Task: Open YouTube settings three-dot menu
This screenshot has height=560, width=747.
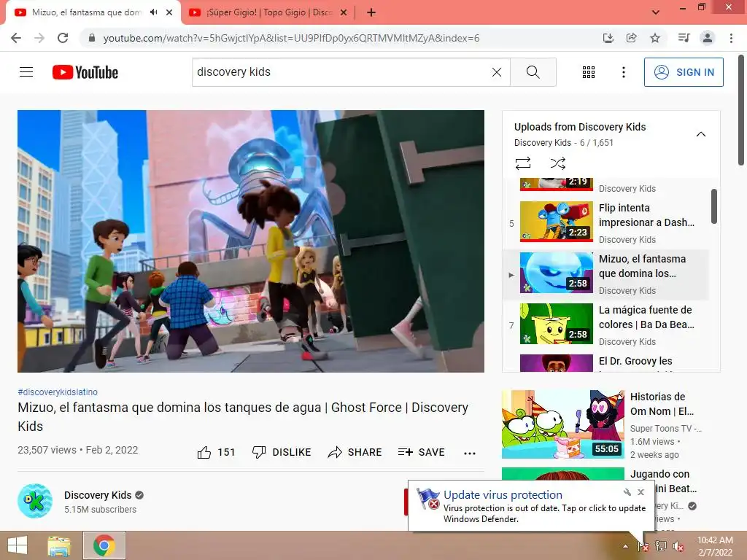Action: (623, 72)
